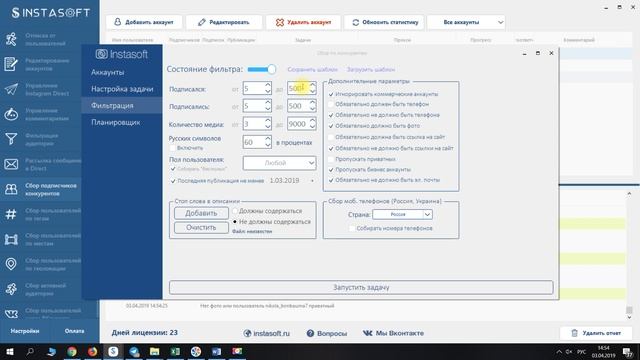Expand 'Все аккаунты' dropdown in main window
The height and width of the screenshot is (360, 640).
[466, 22]
